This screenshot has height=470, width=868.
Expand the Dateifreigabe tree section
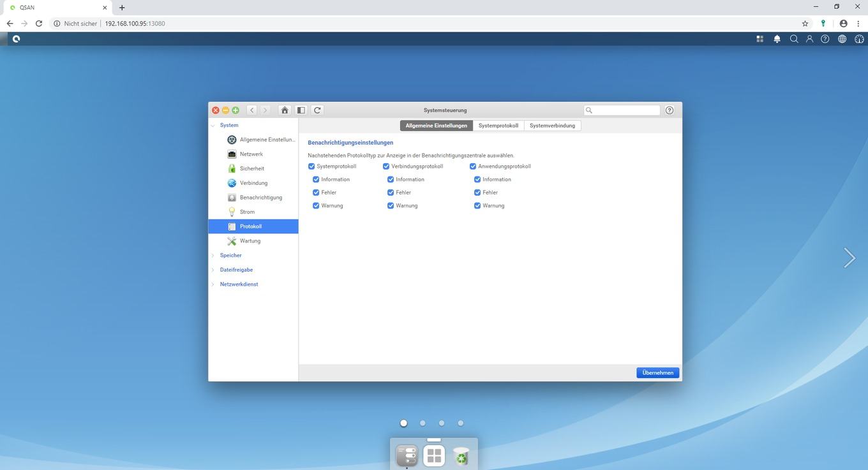coord(213,270)
